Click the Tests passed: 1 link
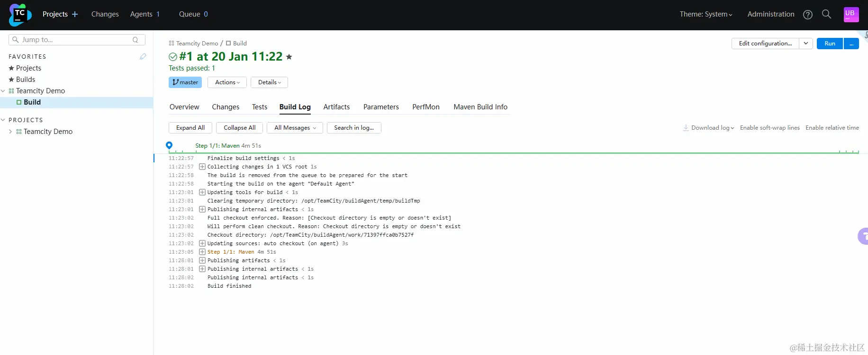 click(x=192, y=68)
